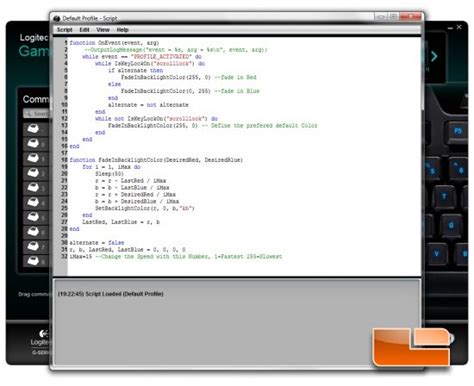Image resolution: width=474 pixels, height=386 pixels.
Task: Click the Commands search field in Logitech window
Action: click(37, 114)
